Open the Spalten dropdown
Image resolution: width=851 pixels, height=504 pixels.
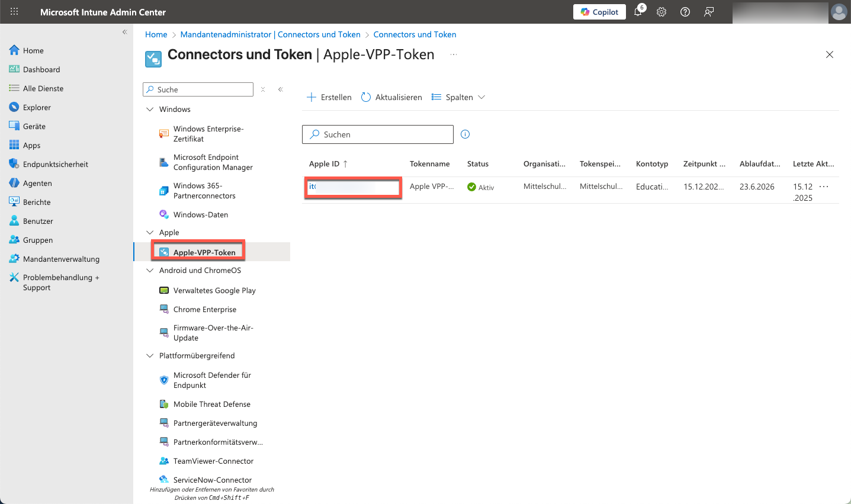(x=458, y=97)
